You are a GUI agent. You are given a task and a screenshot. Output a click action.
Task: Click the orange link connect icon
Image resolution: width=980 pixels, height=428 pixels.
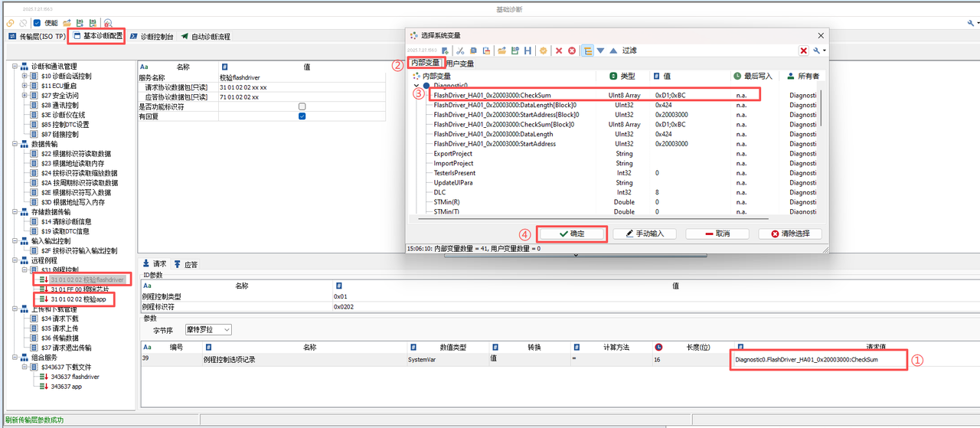click(x=10, y=23)
